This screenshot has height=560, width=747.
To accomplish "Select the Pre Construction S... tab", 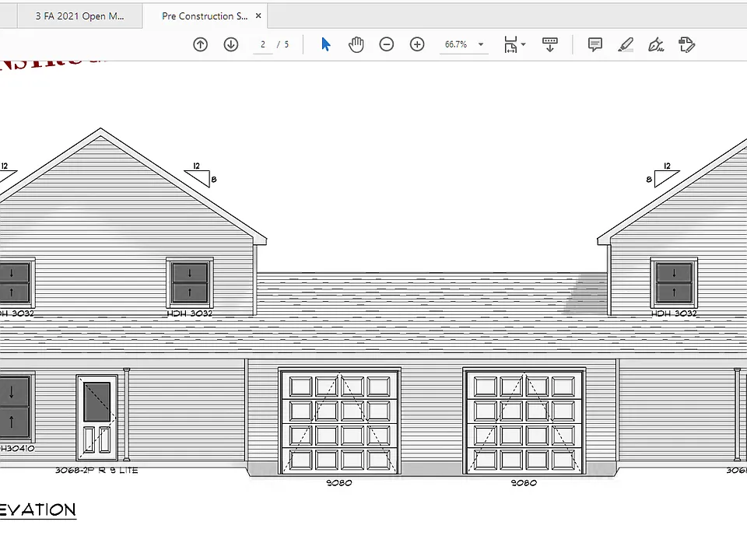I will [205, 16].
